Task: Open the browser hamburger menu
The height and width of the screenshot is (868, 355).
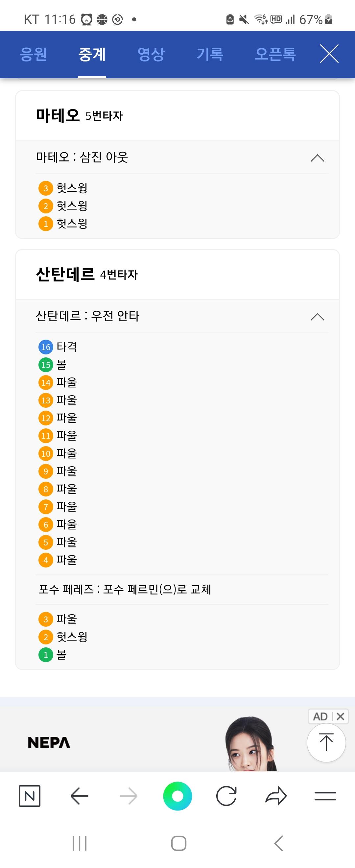Action: 325,796
